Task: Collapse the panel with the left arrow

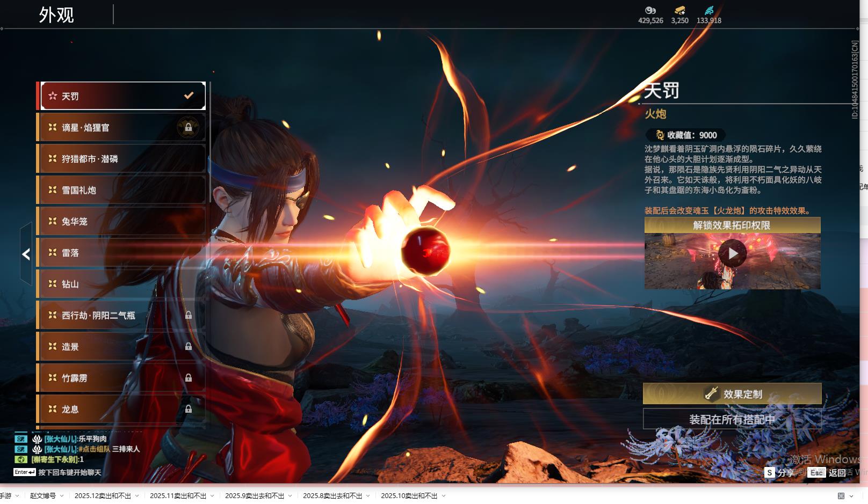Action: (26, 254)
